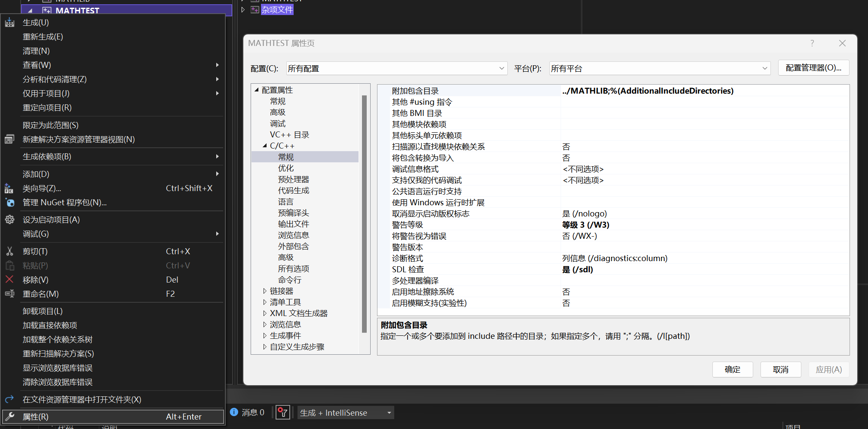The image size is (868, 429).
Task: Open the 添加(D) submenu
Action: 113,174
